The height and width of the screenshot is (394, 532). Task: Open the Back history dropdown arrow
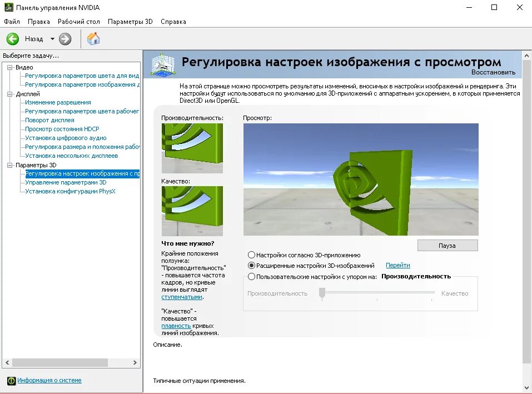(52, 39)
